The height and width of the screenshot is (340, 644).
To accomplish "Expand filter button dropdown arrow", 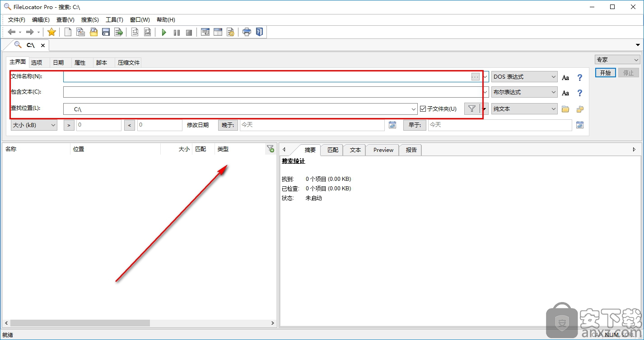I will pyautogui.click(x=485, y=109).
